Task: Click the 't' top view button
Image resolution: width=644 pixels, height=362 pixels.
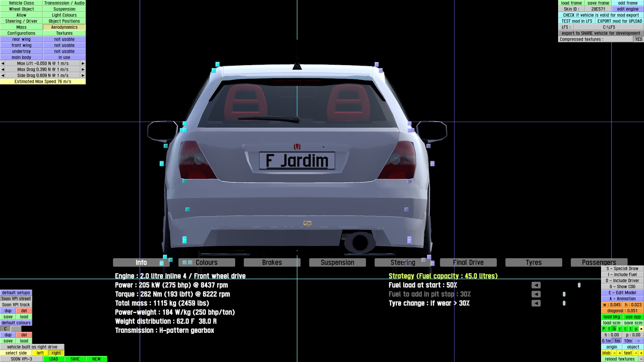Action: 631,329
